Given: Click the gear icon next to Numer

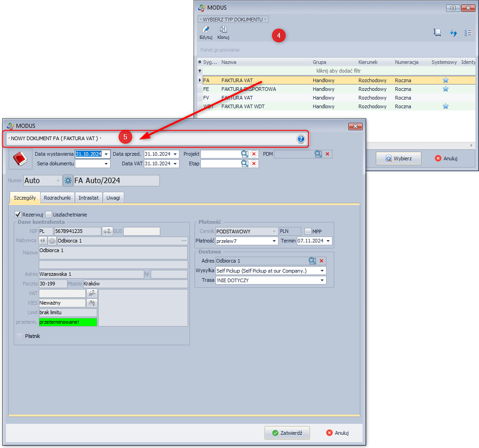Looking at the screenshot, I should [68, 181].
